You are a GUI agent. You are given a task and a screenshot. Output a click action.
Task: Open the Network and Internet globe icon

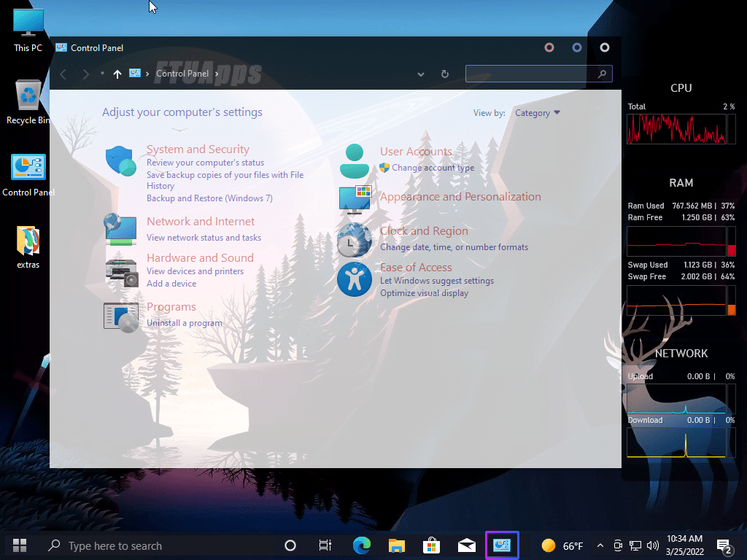pyautogui.click(x=120, y=230)
